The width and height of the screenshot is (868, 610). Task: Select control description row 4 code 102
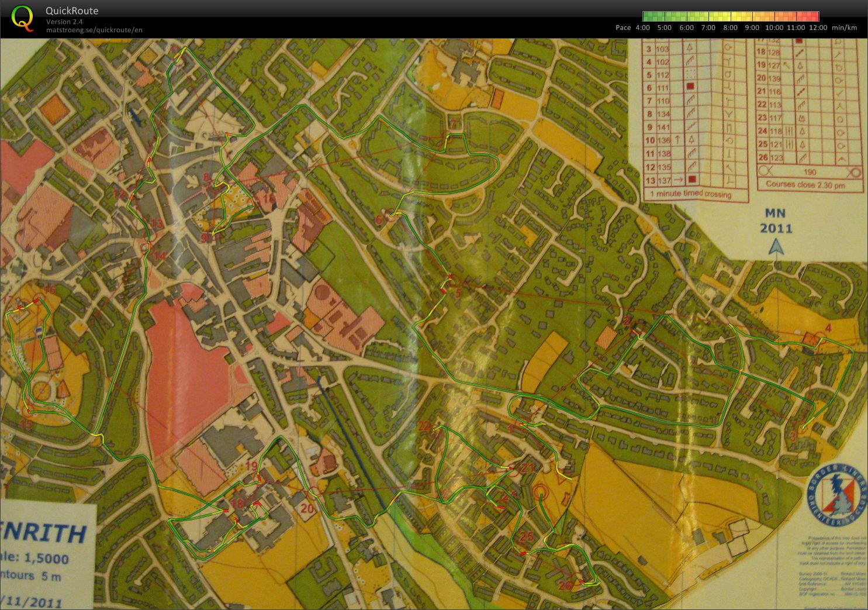695,62
